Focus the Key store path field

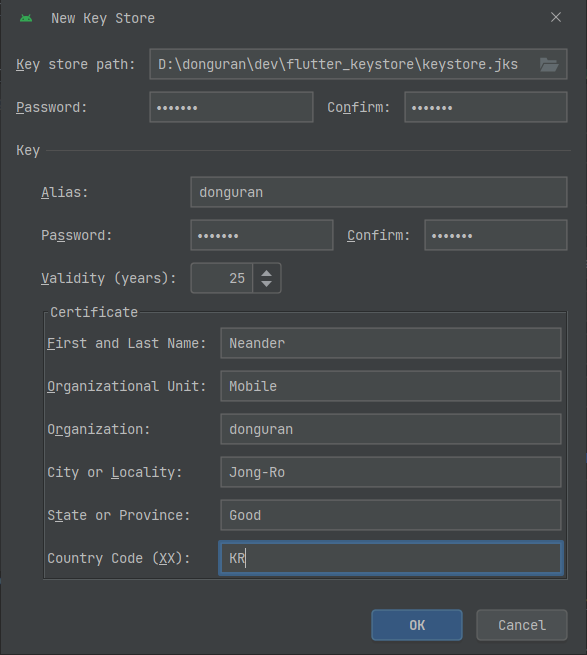pyautogui.click(x=358, y=64)
